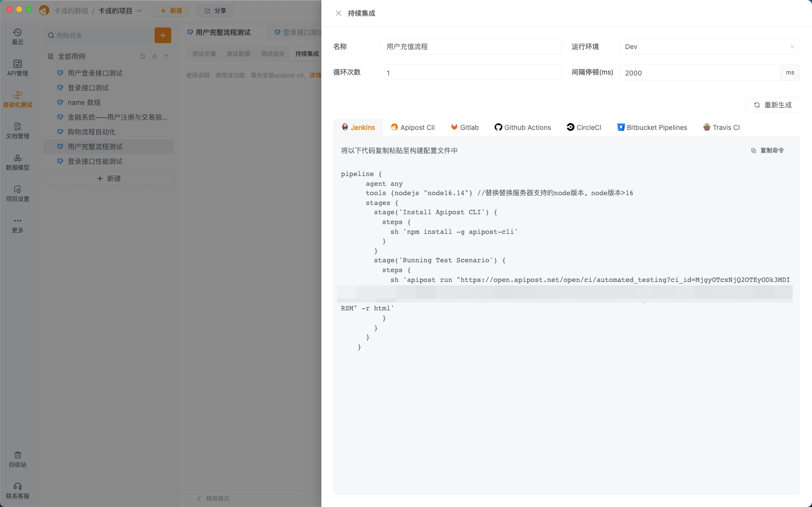Click 更多 in the left sidebar
The width and height of the screenshot is (812, 507).
[x=18, y=225]
